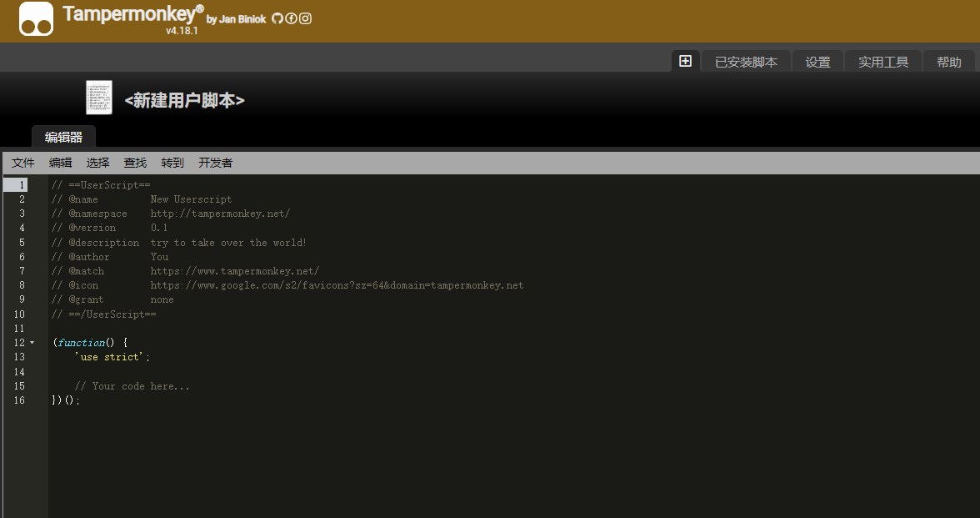Click line number 7 in the gutter

(x=22, y=271)
